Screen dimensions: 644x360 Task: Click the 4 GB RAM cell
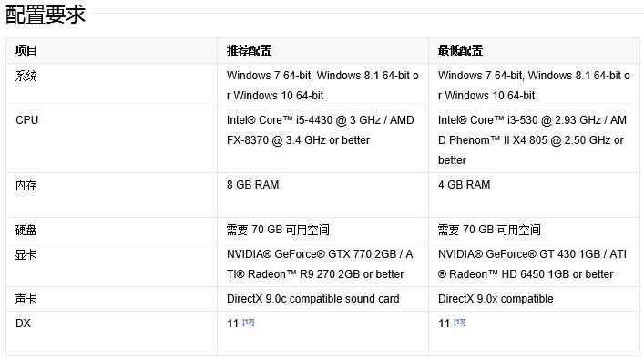coord(534,195)
